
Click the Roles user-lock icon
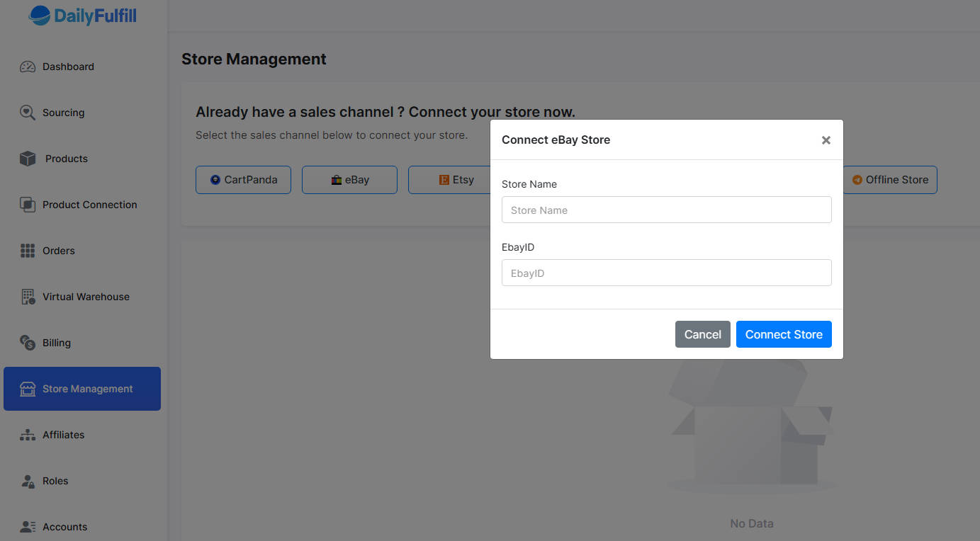28,481
